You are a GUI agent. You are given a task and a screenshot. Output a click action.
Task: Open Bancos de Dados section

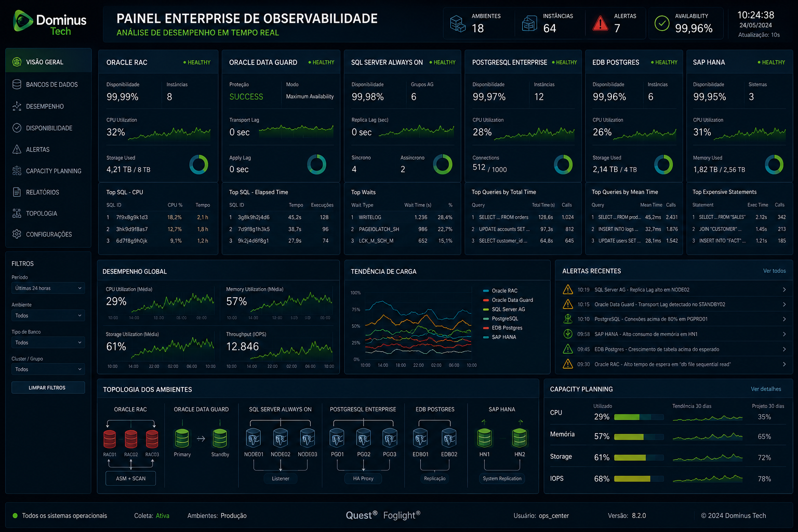[48, 84]
